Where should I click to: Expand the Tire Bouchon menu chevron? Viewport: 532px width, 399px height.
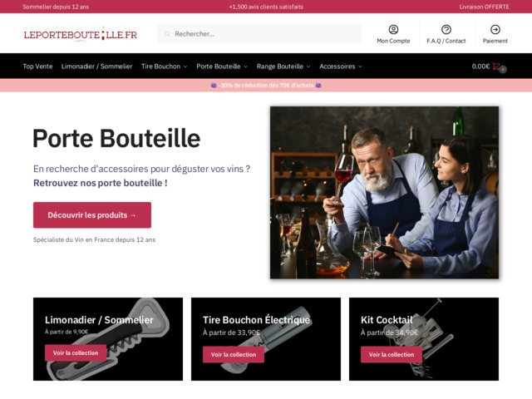click(185, 66)
